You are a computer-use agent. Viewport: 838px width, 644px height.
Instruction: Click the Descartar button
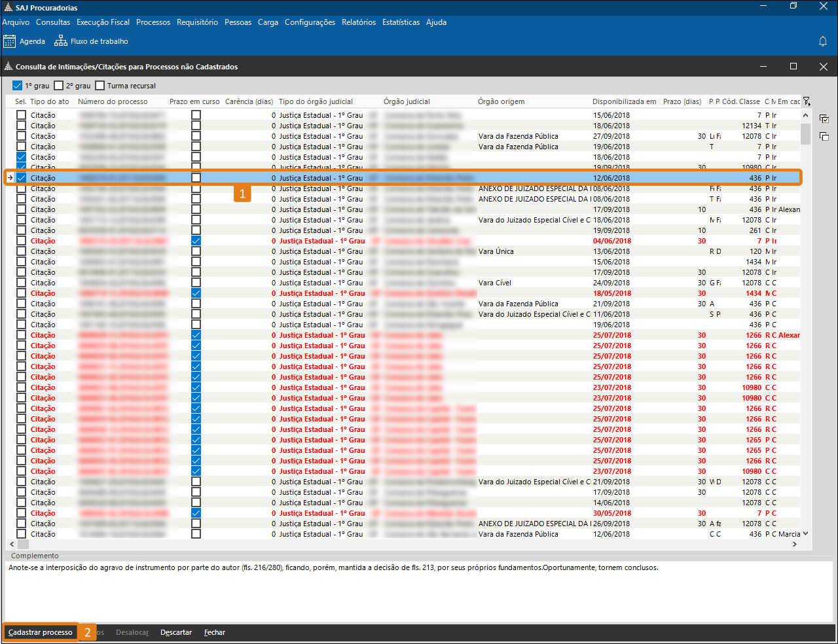[x=176, y=632]
